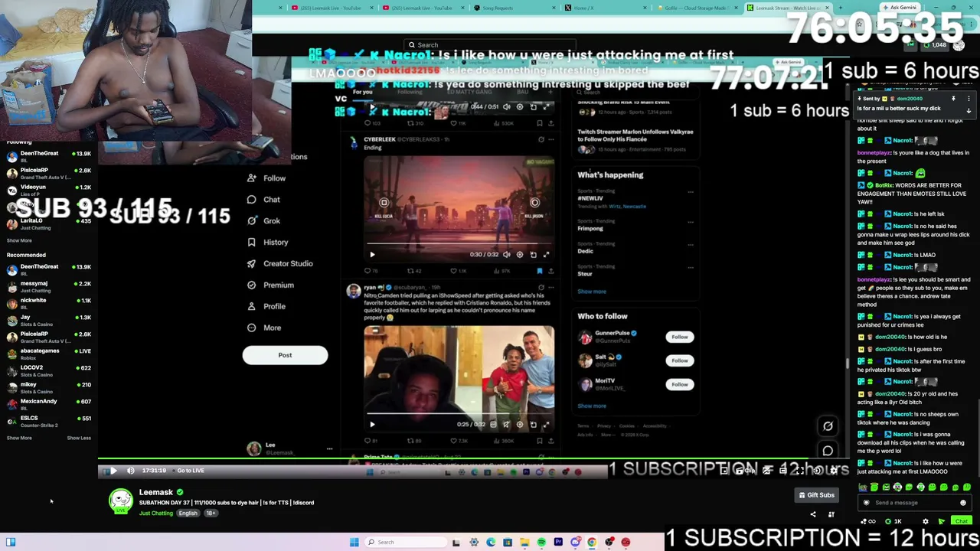Screen dimensions: 980x551
Task: Show more followed channels
Action: [x=19, y=240]
